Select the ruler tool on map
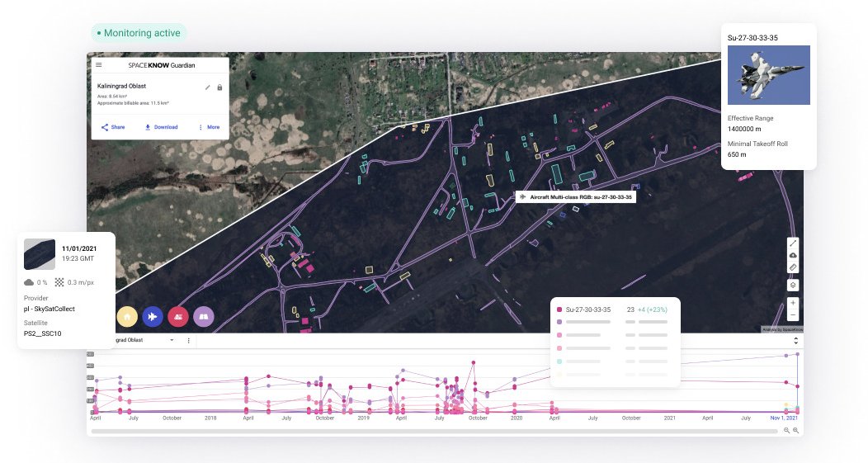 coord(793,267)
